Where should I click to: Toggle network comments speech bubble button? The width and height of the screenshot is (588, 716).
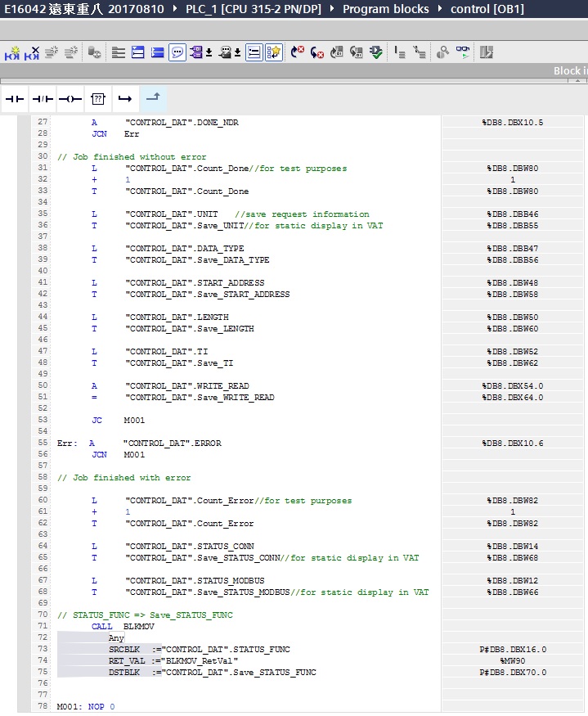177,52
